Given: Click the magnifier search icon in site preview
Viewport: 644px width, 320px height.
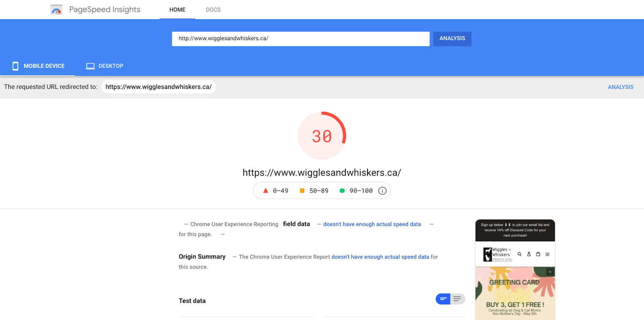Looking at the screenshot, I should tap(520, 254).
